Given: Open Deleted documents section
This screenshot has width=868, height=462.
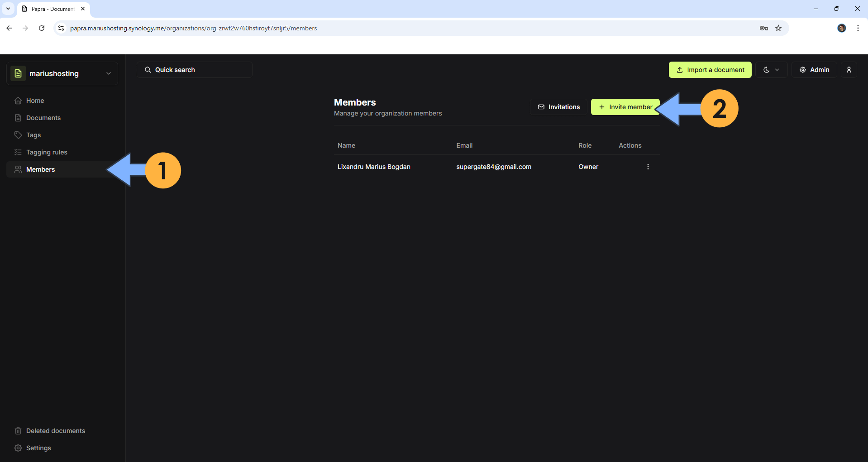Looking at the screenshot, I should coord(55,431).
